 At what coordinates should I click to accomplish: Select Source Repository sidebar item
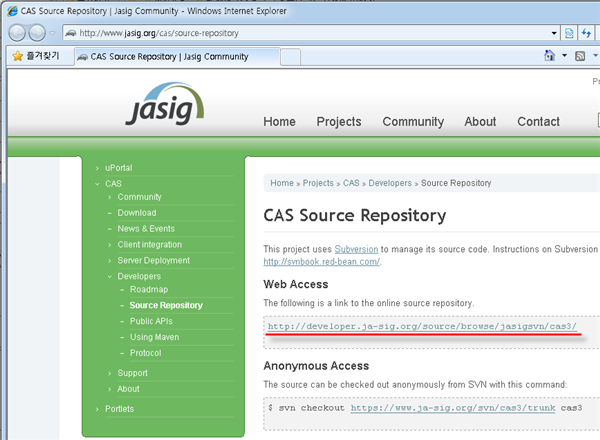166,305
